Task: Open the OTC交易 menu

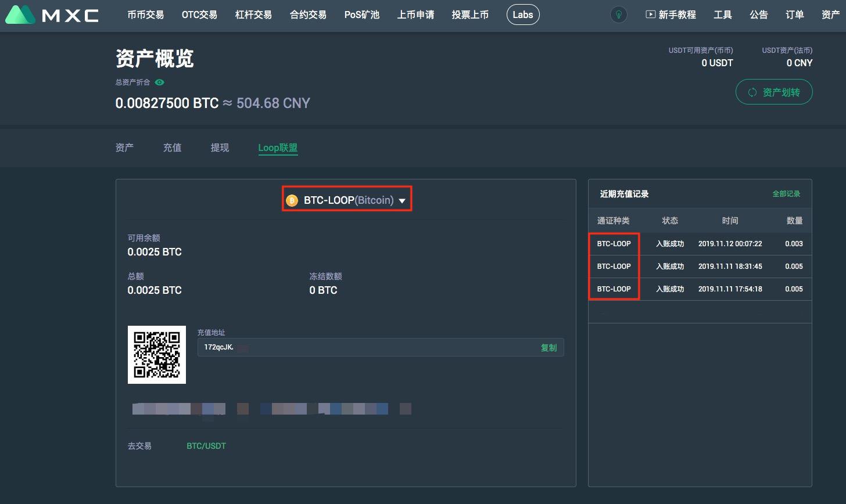Action: [199, 15]
